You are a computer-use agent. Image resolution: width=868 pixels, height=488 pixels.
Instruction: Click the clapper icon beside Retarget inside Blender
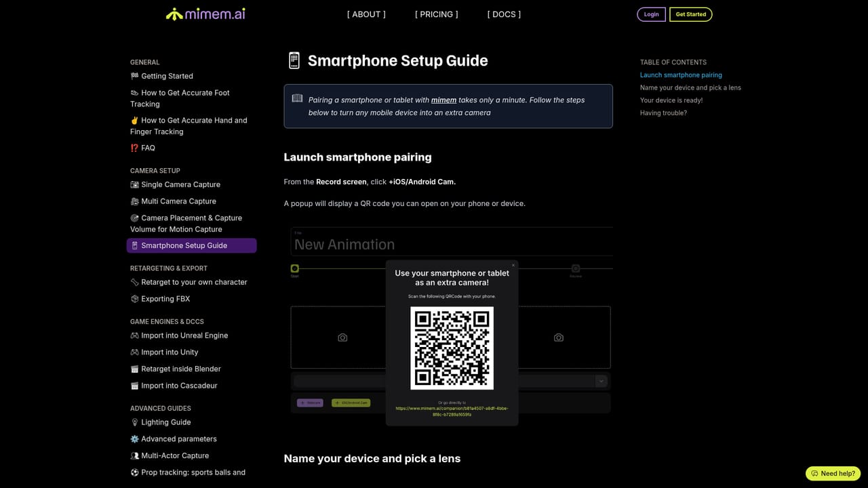tap(134, 369)
